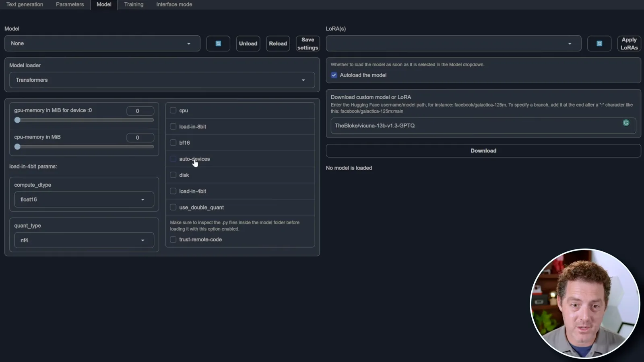
Task: Click Grammarly icon in model path field
Action: click(x=626, y=123)
